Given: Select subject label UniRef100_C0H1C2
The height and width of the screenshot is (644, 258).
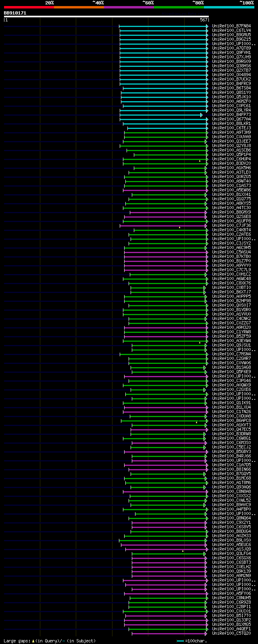Looking at the screenshot, I should pyautogui.click(x=231, y=274).
